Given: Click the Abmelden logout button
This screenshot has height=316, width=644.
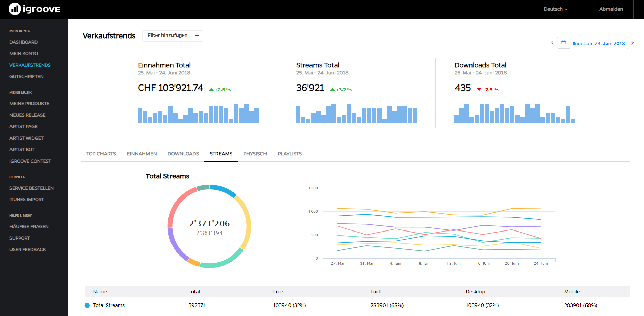Looking at the screenshot, I should pos(611,9).
